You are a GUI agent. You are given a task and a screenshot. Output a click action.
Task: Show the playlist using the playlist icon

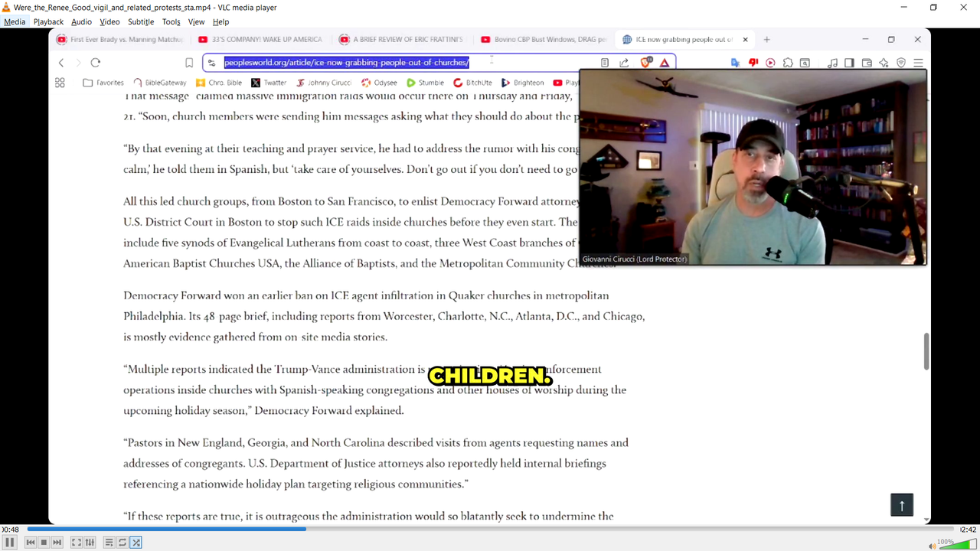click(109, 543)
